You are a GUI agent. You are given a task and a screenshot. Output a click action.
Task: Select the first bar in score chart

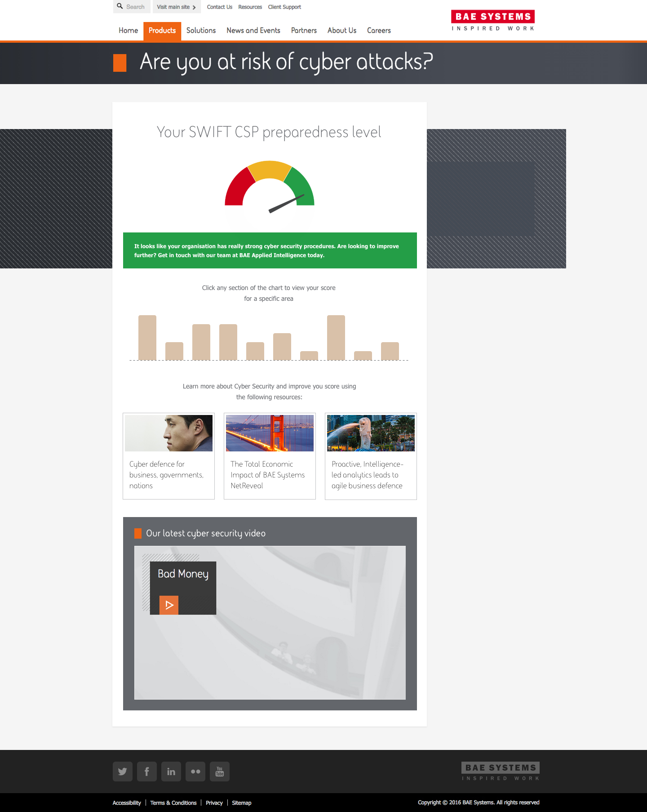point(147,338)
